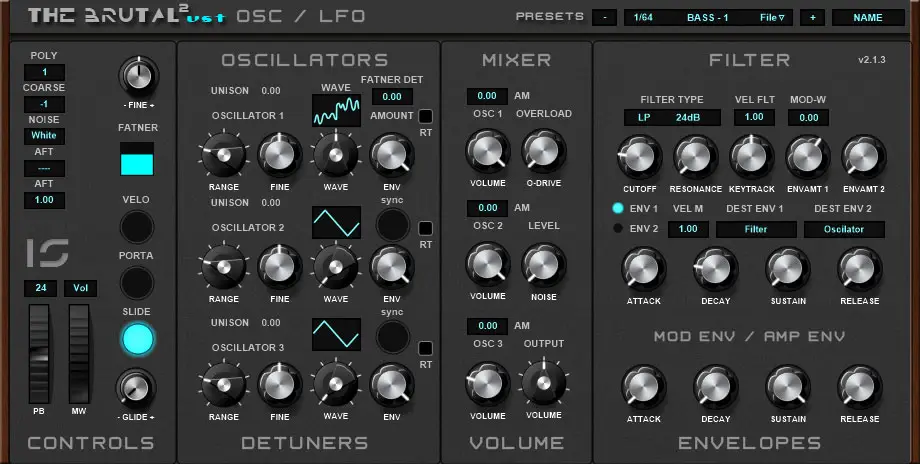Click the GLIDE knob in Controls
This screenshot has height=464, width=920.
point(136,388)
